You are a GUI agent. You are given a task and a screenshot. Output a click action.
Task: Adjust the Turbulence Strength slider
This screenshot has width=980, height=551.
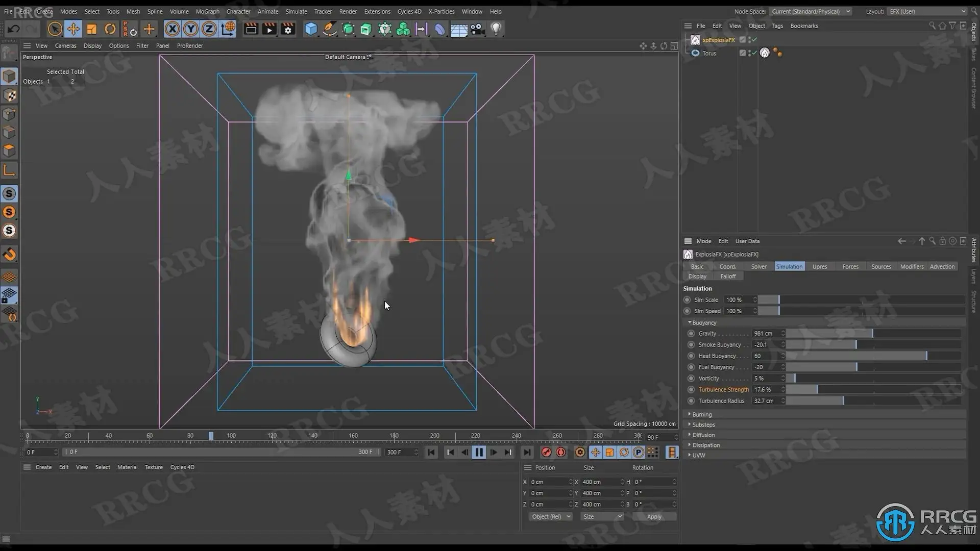tap(817, 390)
